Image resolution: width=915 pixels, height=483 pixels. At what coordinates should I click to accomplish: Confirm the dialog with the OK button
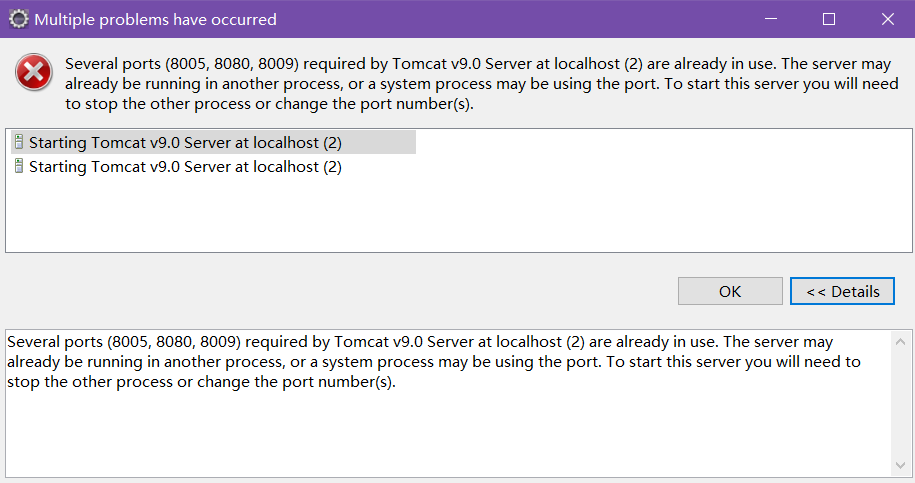pos(730,291)
